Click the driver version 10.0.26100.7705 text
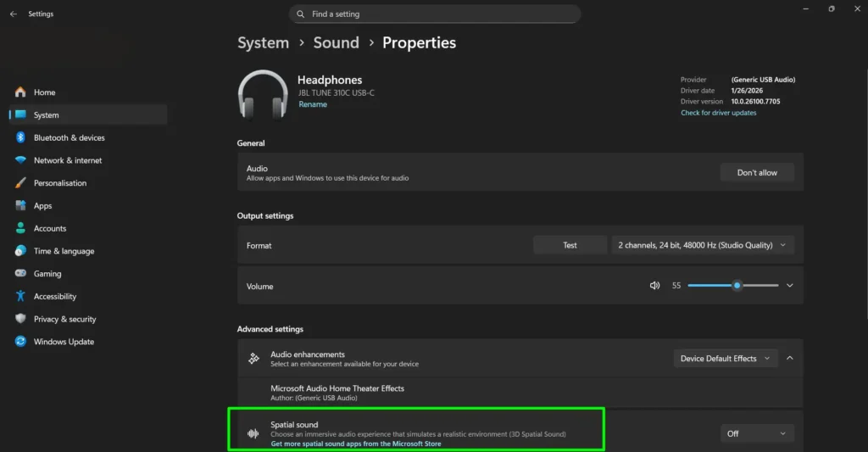This screenshot has width=868, height=452. click(x=755, y=102)
